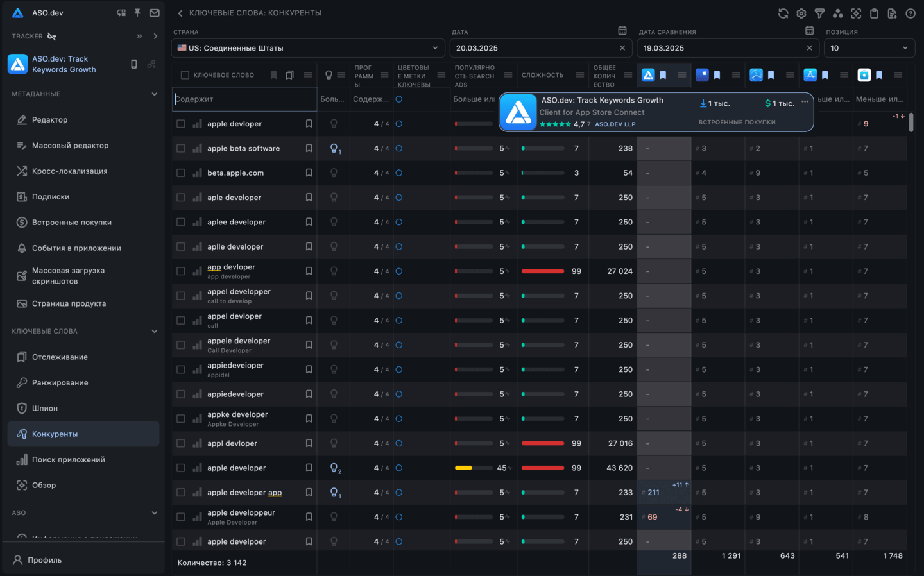The image size is (924, 576).
Task: Click lightbulb icon for 'apple developer app'
Action: pos(334,493)
